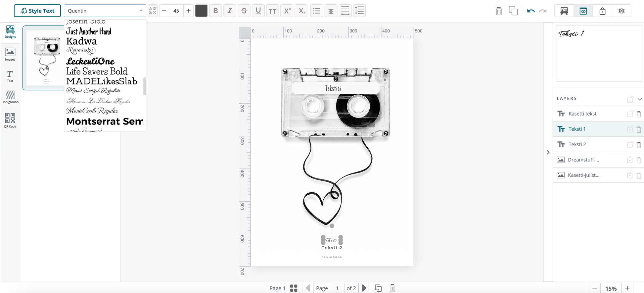
Task: Lock the Dreamstuff image layer
Action: point(630,160)
